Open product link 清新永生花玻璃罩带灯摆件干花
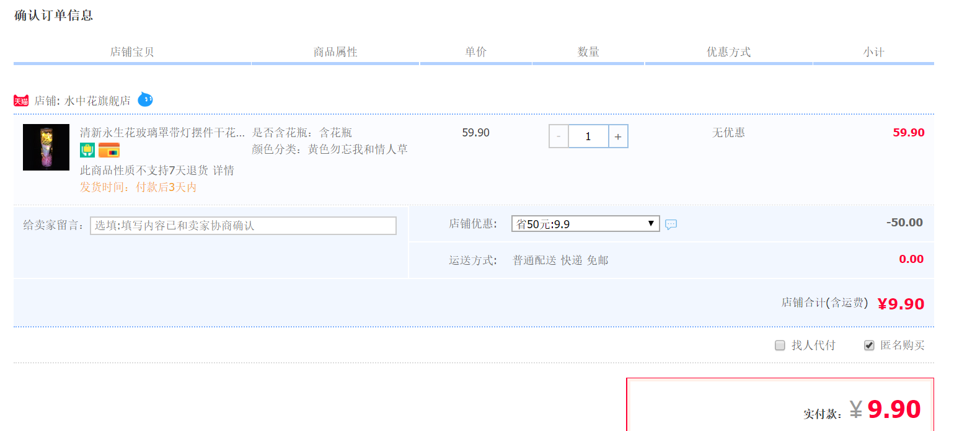 [x=162, y=133]
